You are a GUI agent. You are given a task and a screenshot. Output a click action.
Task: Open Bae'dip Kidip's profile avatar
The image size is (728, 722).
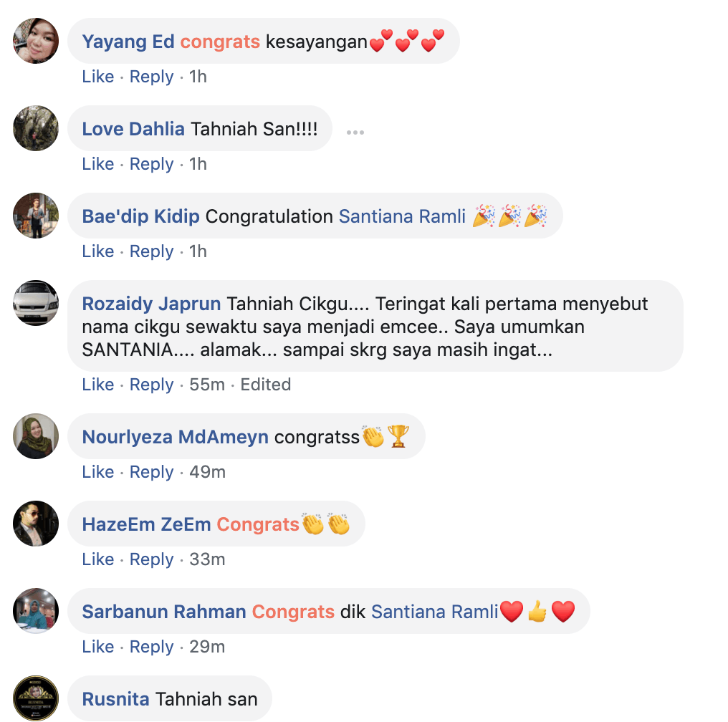[36, 216]
